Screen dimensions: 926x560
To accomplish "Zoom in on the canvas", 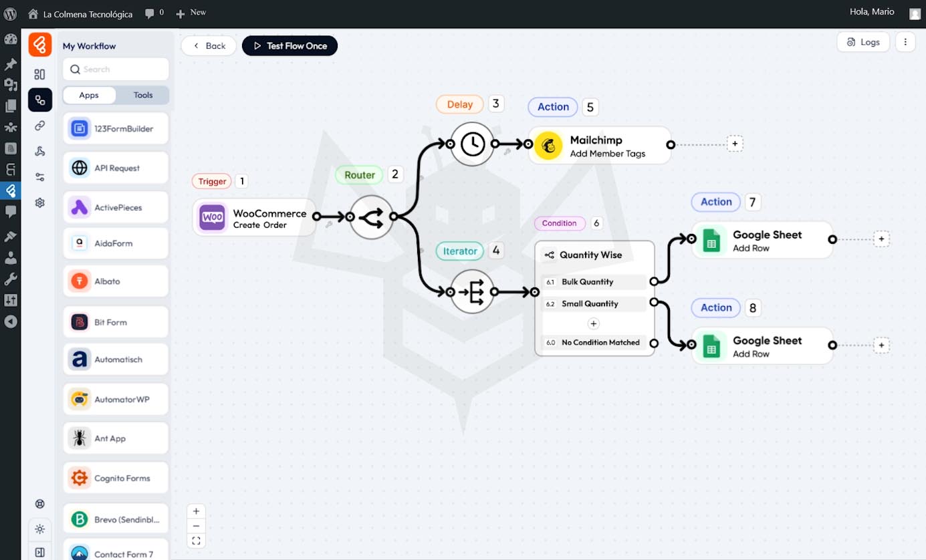I will 196,511.
